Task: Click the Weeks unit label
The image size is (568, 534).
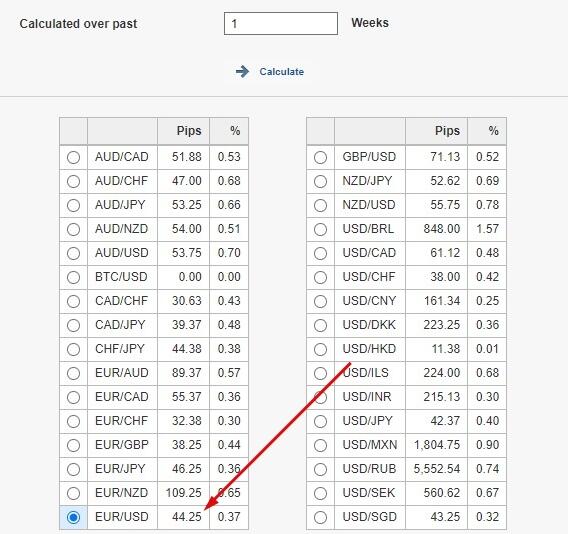Action: 370,23
